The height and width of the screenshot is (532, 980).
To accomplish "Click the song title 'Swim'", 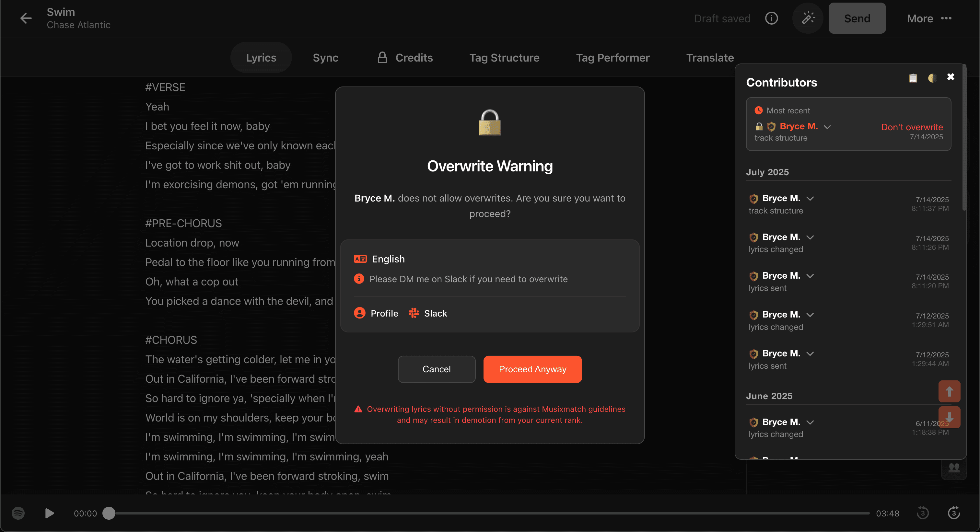I will tap(61, 12).
